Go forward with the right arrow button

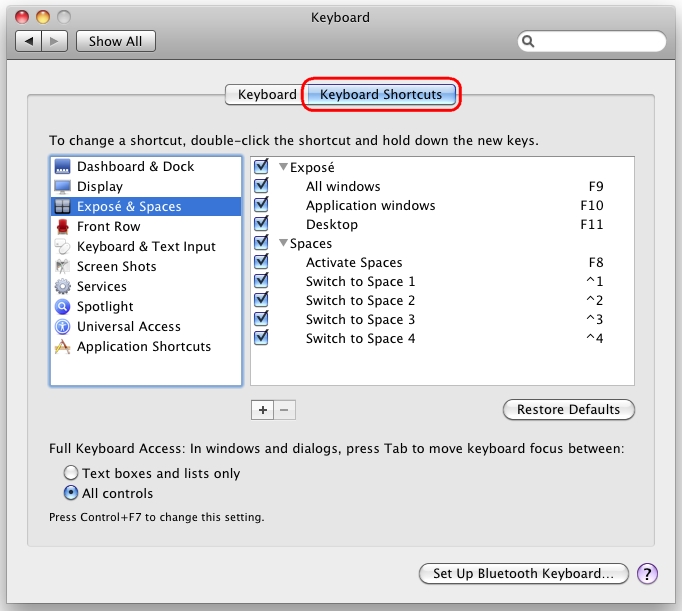coord(54,41)
